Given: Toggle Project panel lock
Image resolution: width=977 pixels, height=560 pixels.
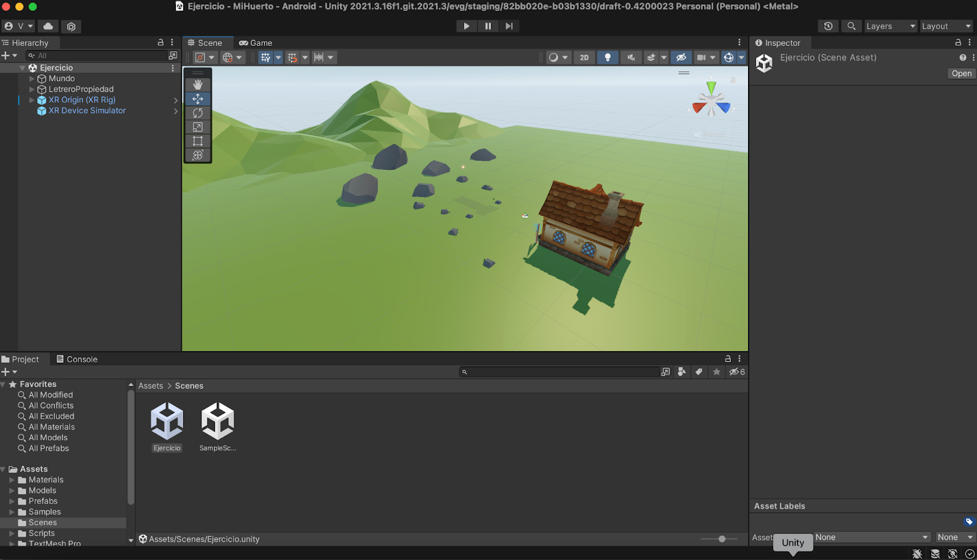Looking at the screenshot, I should tap(728, 359).
